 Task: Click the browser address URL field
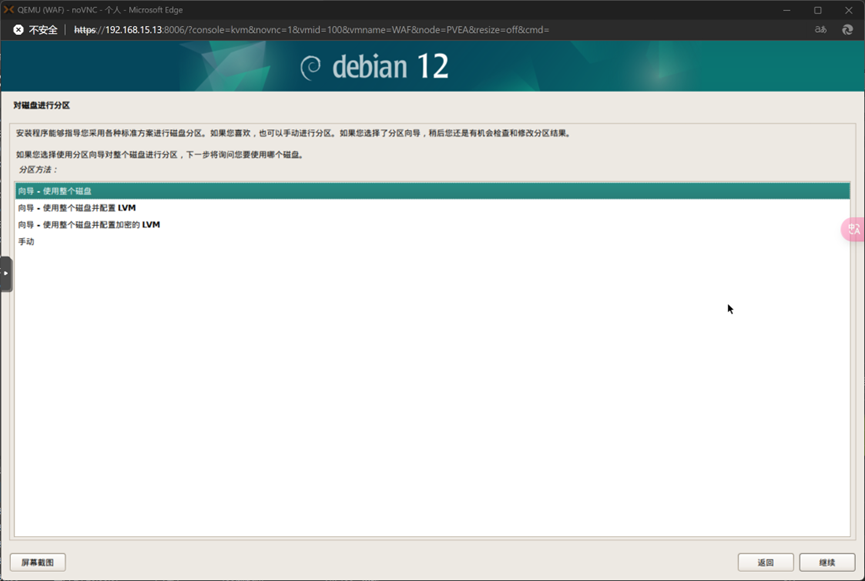tap(312, 30)
